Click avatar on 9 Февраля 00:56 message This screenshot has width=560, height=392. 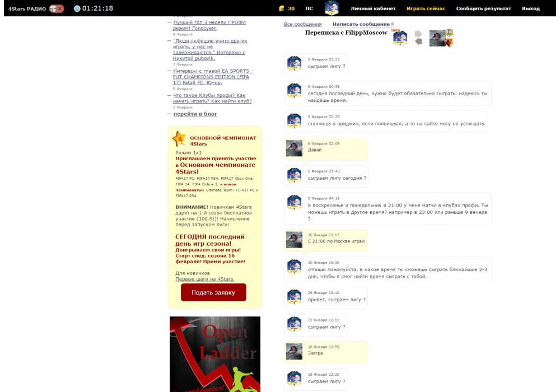(295, 91)
